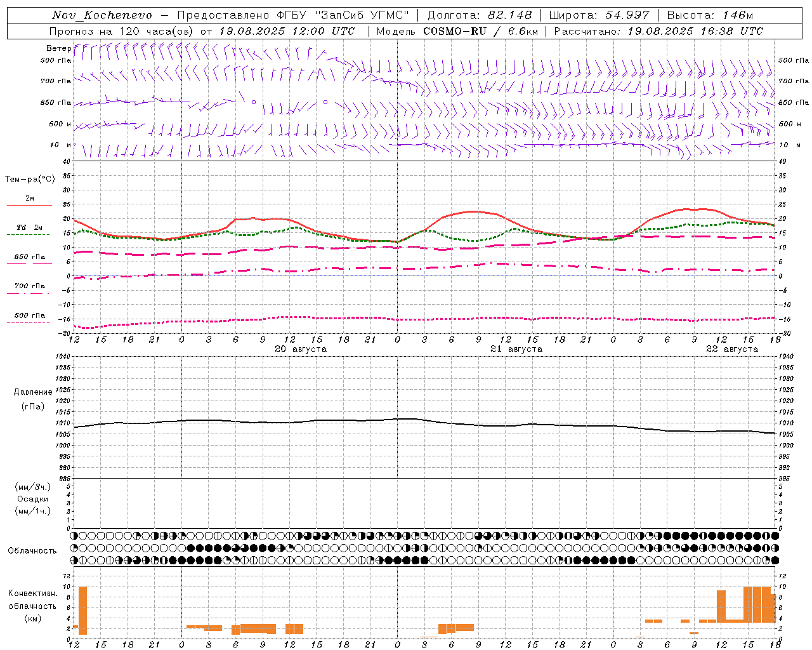The image size is (812, 650).
Task: Click the 700 гПа dash-dot legend line in temperature panel
Action: point(29,294)
